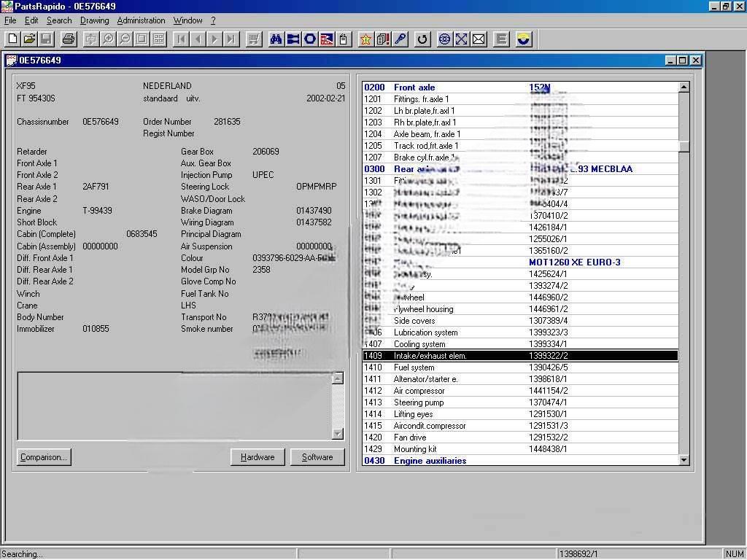This screenshot has height=560, width=747.
Task: Click the Software button
Action: tap(317, 457)
